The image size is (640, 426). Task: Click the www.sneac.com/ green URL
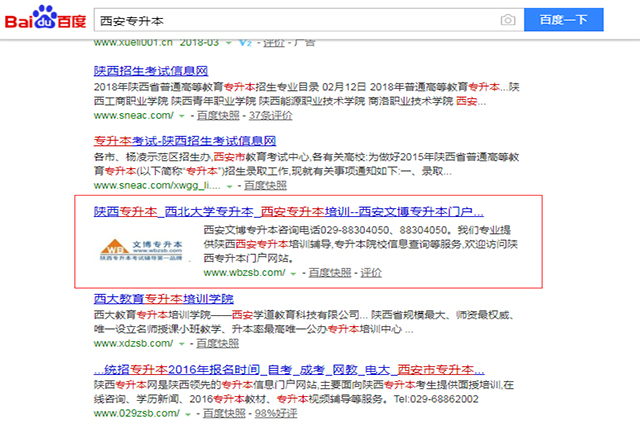(x=133, y=115)
